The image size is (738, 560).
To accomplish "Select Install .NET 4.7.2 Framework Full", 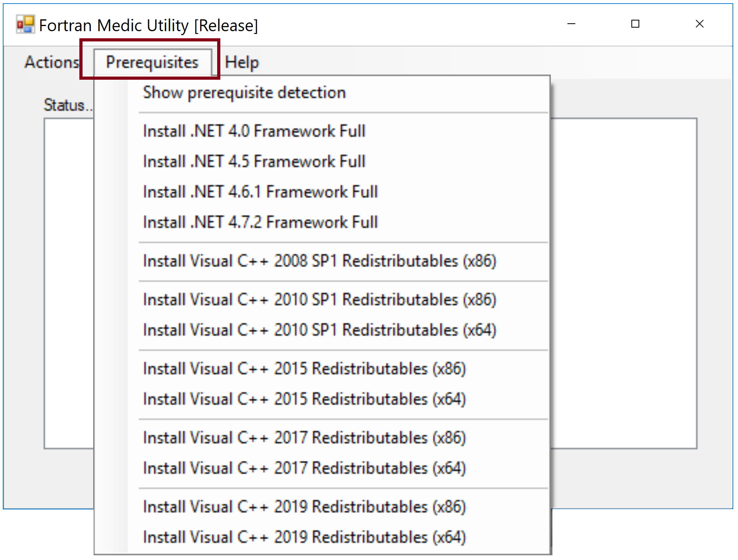I will (x=322, y=222).
